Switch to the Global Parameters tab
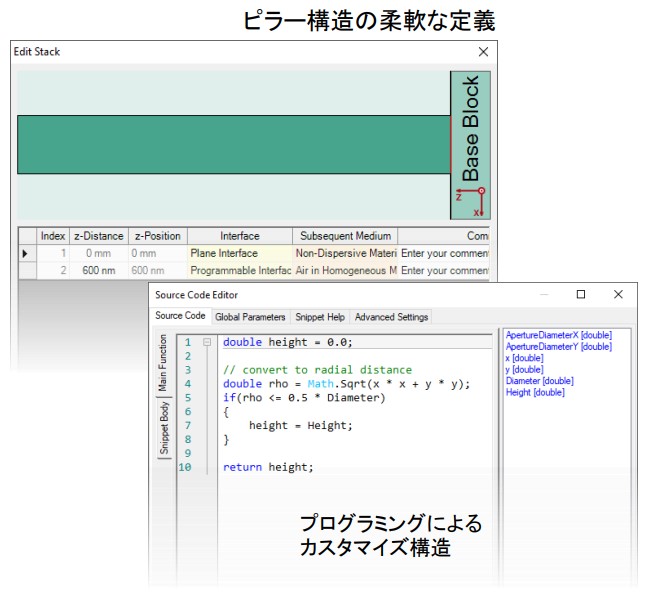 [x=250, y=317]
